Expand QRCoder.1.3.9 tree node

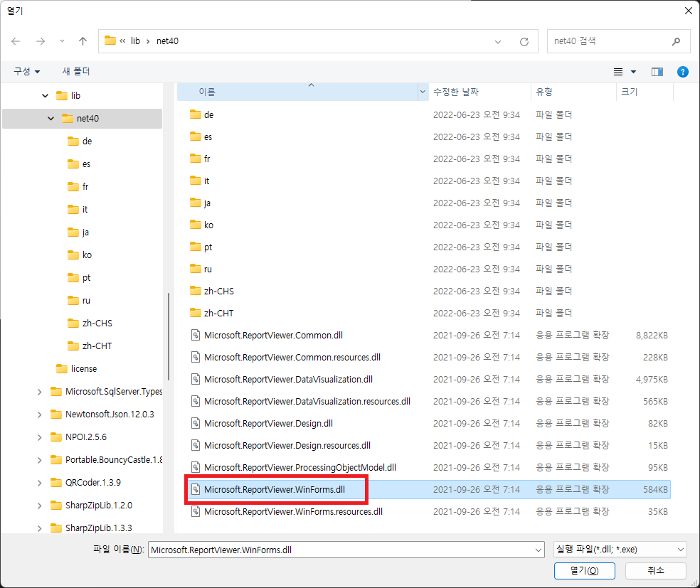point(40,483)
